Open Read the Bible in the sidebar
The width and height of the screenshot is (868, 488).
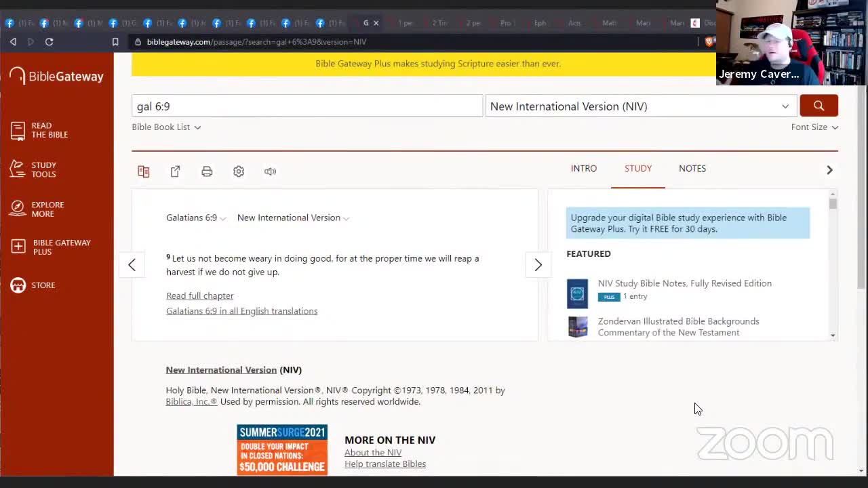coord(39,130)
